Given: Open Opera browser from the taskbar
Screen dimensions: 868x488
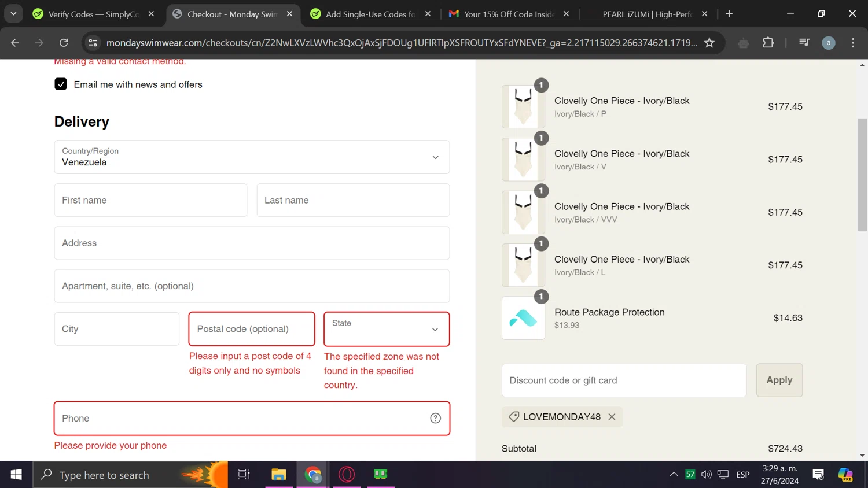Looking at the screenshot, I should pos(347,475).
